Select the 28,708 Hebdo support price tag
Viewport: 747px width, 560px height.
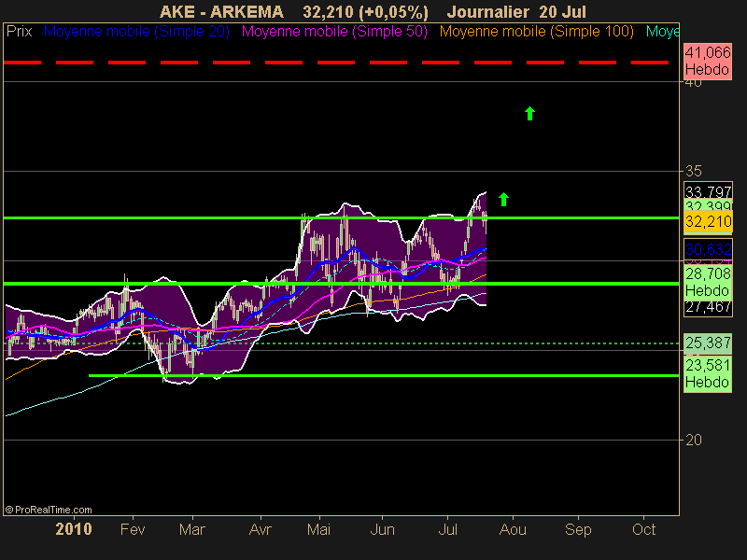tap(708, 282)
